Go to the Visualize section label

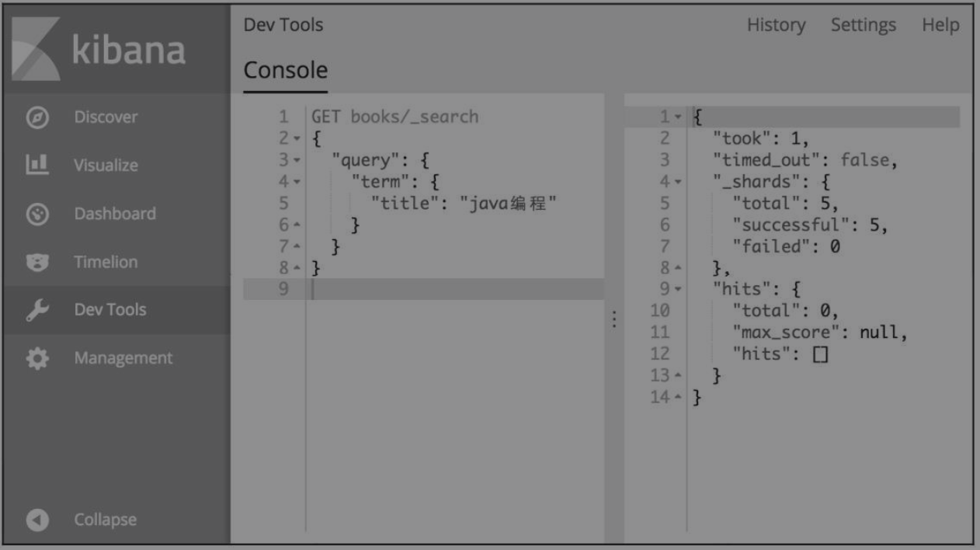coord(106,165)
